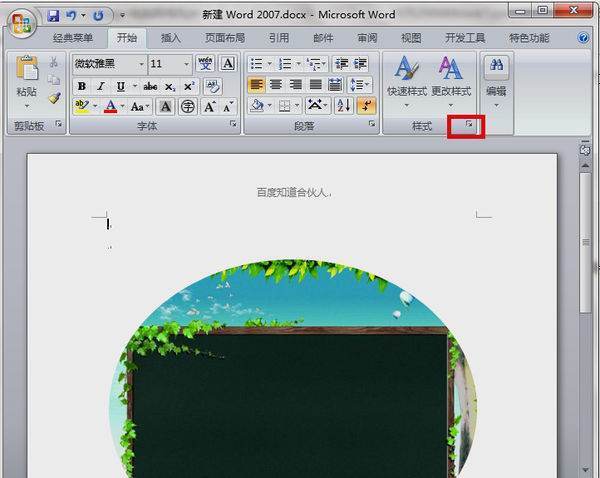The image size is (600, 478).
Task: Customize the Quick Access Toolbar dropdown
Action: pos(122,16)
